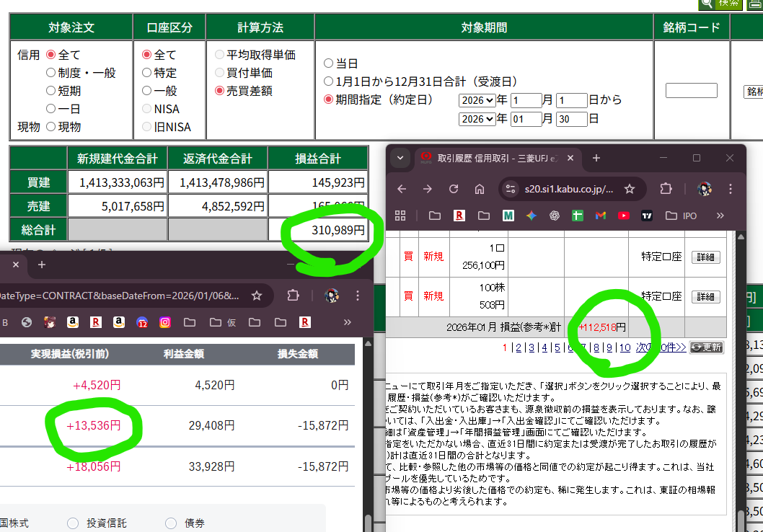Select the 特定 account type radio

pyautogui.click(x=147, y=73)
